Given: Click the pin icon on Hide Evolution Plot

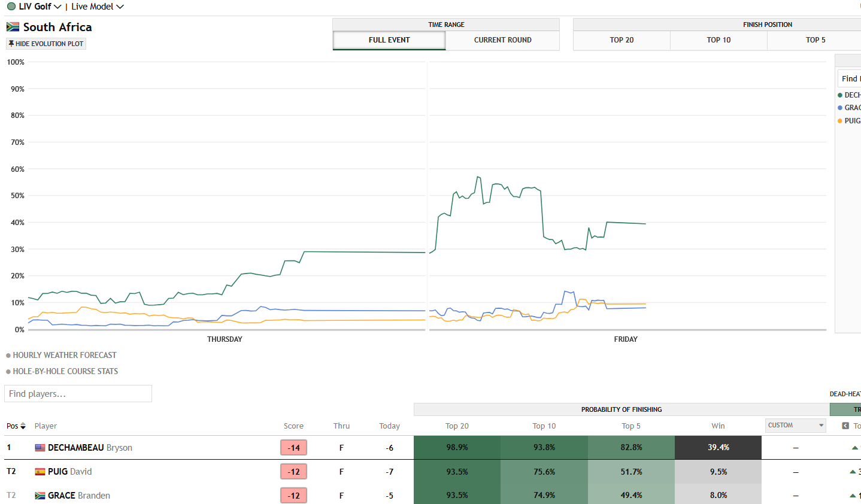Looking at the screenshot, I should [11, 44].
